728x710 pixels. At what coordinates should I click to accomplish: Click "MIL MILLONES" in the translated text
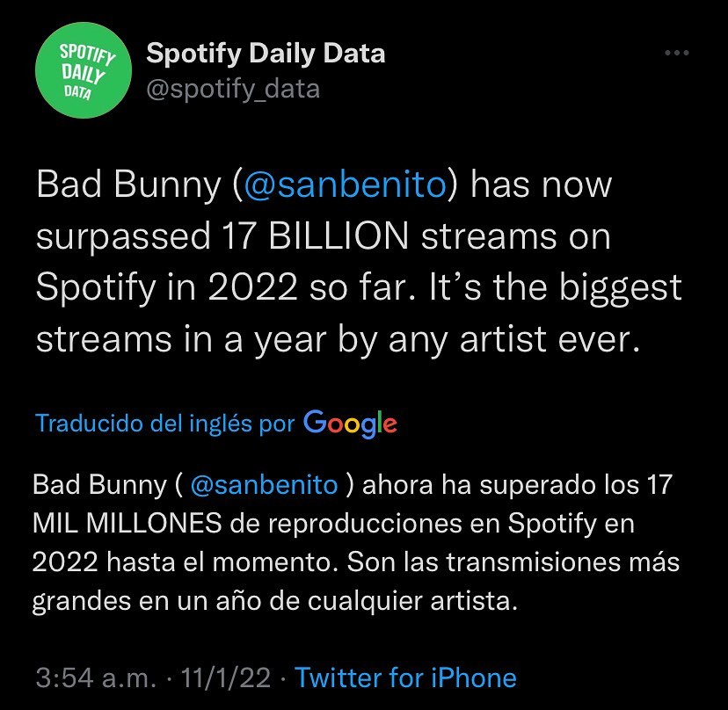coord(127,524)
